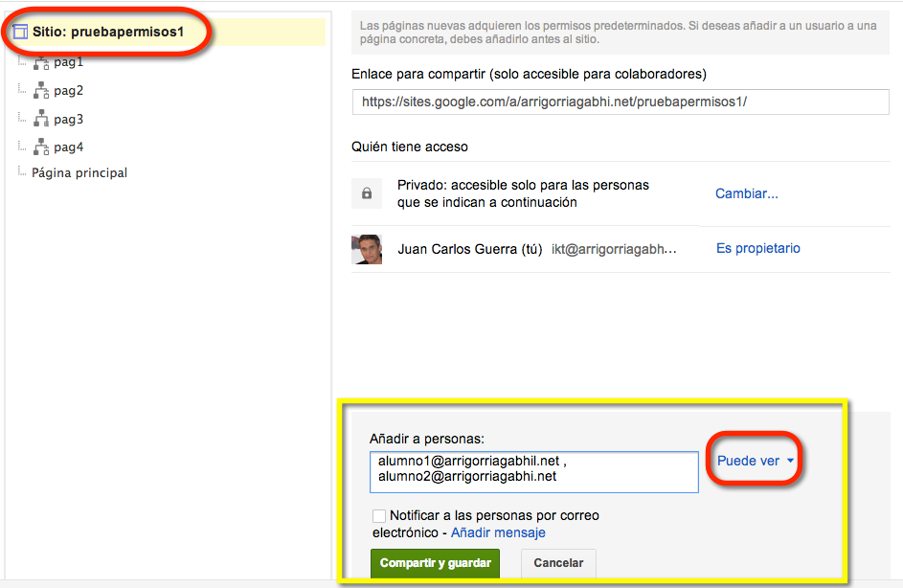Open the 'Puede ver' permission dropdown

tap(755, 461)
